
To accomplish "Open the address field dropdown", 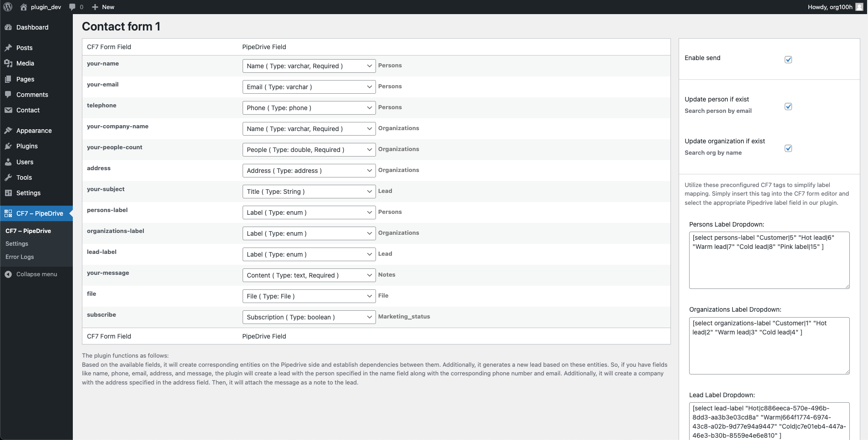I will click(309, 171).
